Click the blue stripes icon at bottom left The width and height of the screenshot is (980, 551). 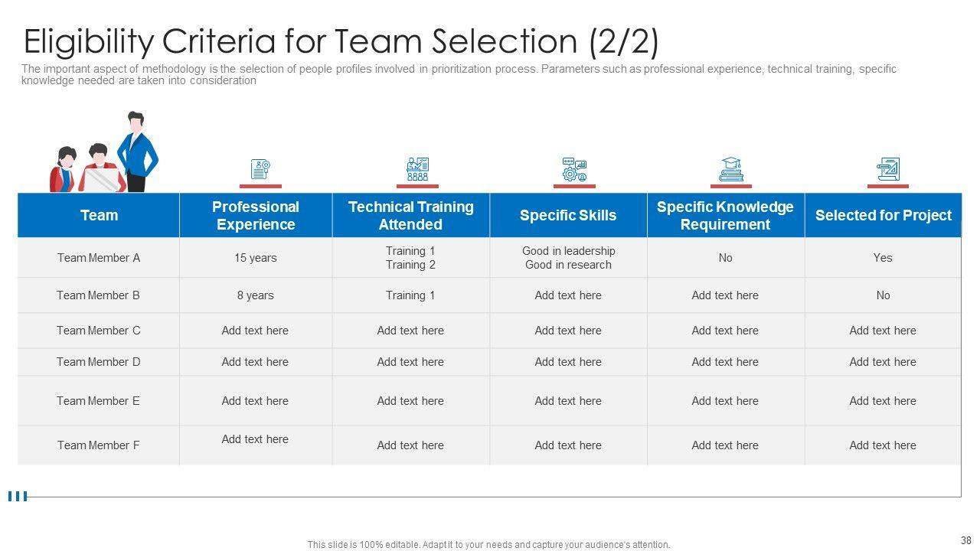click(x=17, y=497)
